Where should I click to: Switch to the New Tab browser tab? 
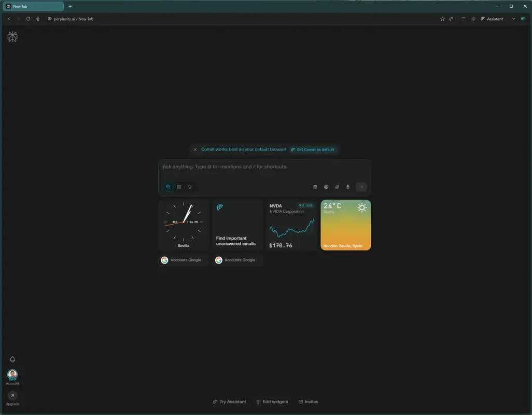34,6
